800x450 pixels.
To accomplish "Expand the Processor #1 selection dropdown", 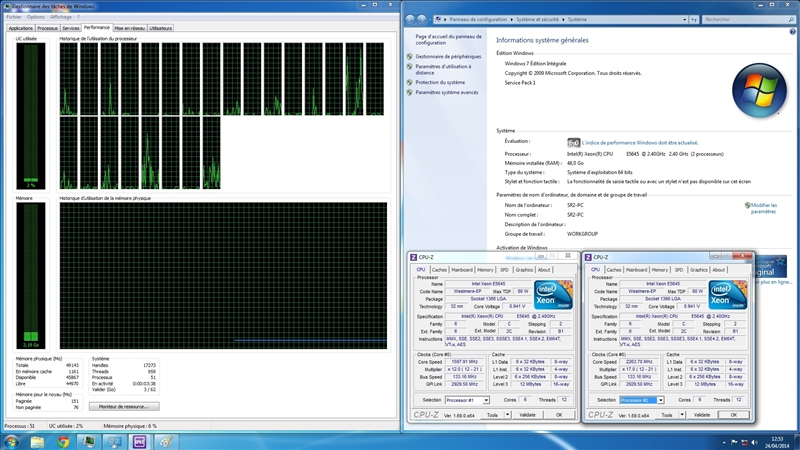I will [487, 400].
